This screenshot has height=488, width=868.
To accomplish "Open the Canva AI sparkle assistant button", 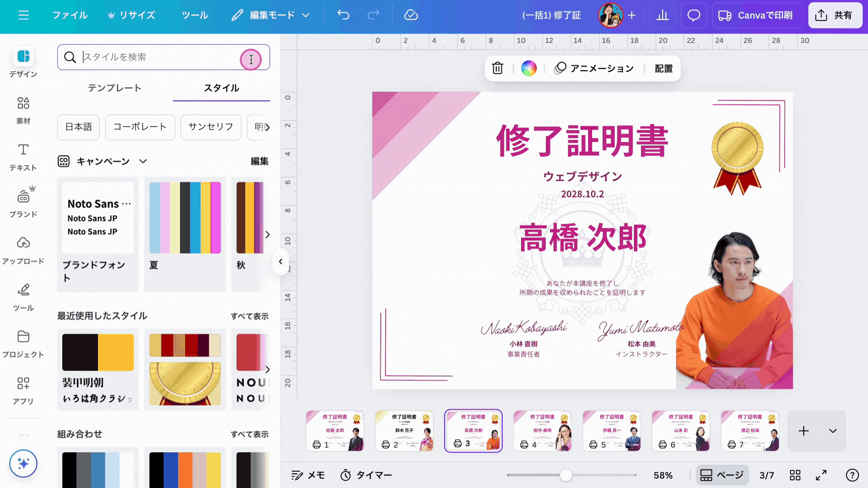I will [23, 463].
